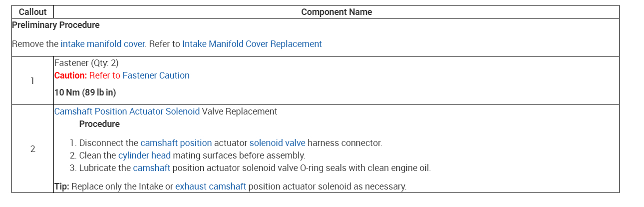The width and height of the screenshot is (644, 207).
Task: Click the 'camshaft position' link in step 1
Action: pyautogui.click(x=176, y=143)
